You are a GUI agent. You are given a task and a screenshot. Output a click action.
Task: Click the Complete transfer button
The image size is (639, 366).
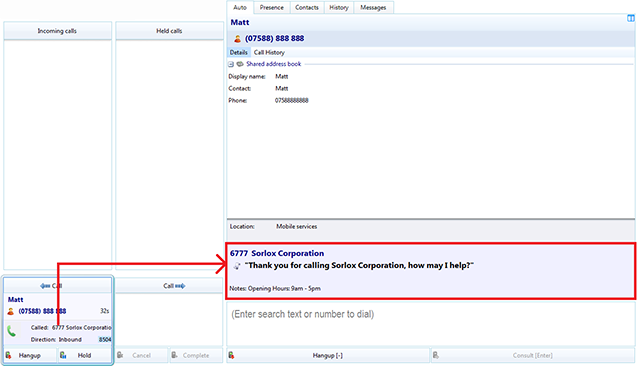tap(196, 355)
